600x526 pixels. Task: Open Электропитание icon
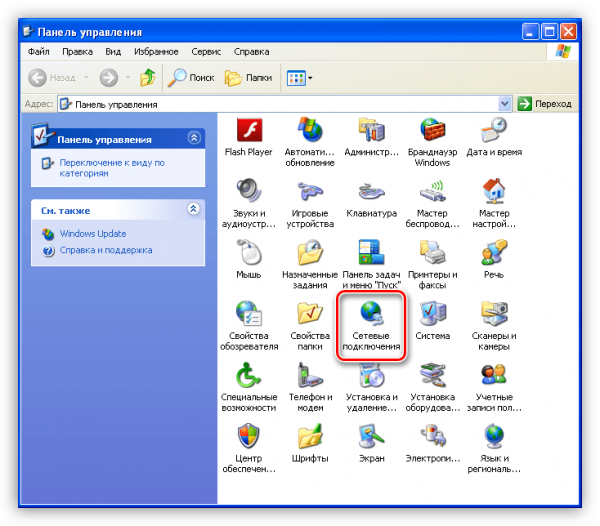pos(432,436)
